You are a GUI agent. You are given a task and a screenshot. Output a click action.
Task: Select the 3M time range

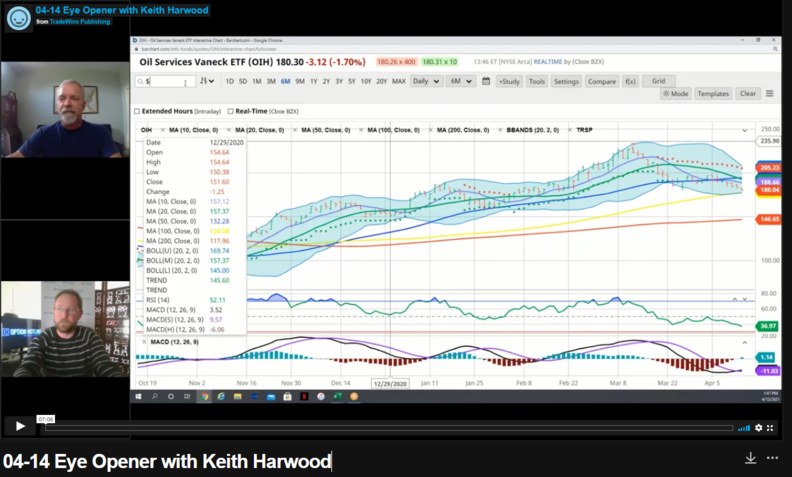[271, 81]
